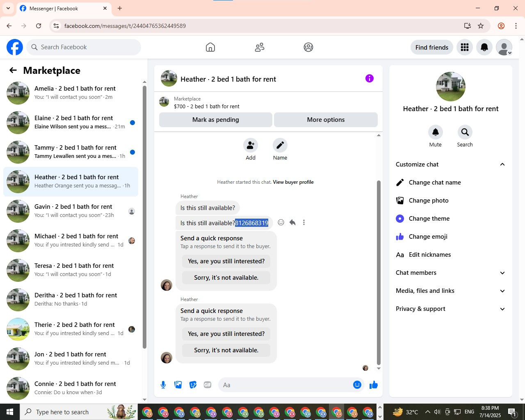Open Michael 2 bed 1 bath chat
Viewport: 525px width, 420px height.
pos(71,241)
